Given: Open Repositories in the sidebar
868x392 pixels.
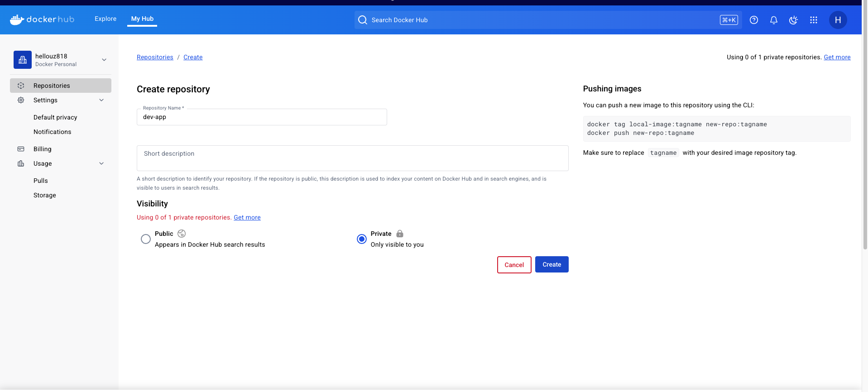Looking at the screenshot, I should [61, 86].
